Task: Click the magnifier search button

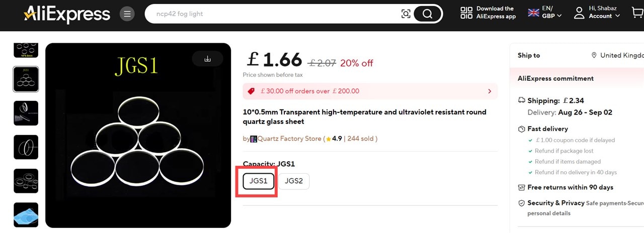Action: (x=428, y=14)
